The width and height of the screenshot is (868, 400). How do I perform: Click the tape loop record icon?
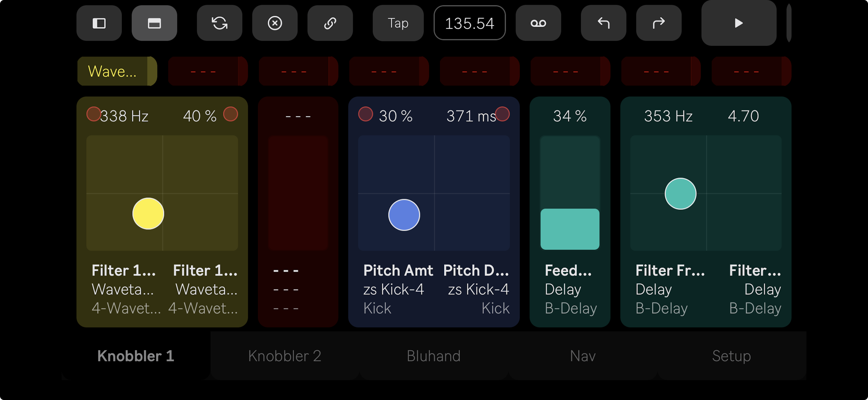click(x=538, y=23)
